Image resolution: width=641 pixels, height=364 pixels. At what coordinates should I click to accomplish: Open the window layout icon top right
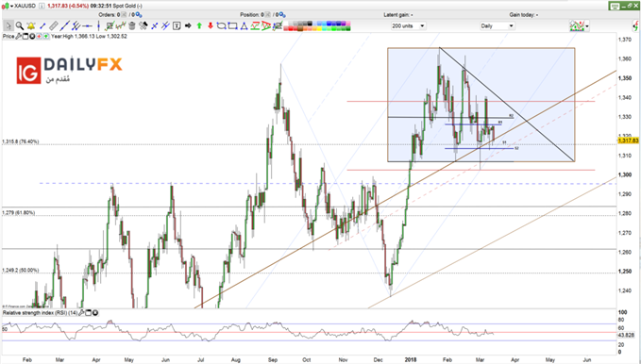(x=615, y=6)
